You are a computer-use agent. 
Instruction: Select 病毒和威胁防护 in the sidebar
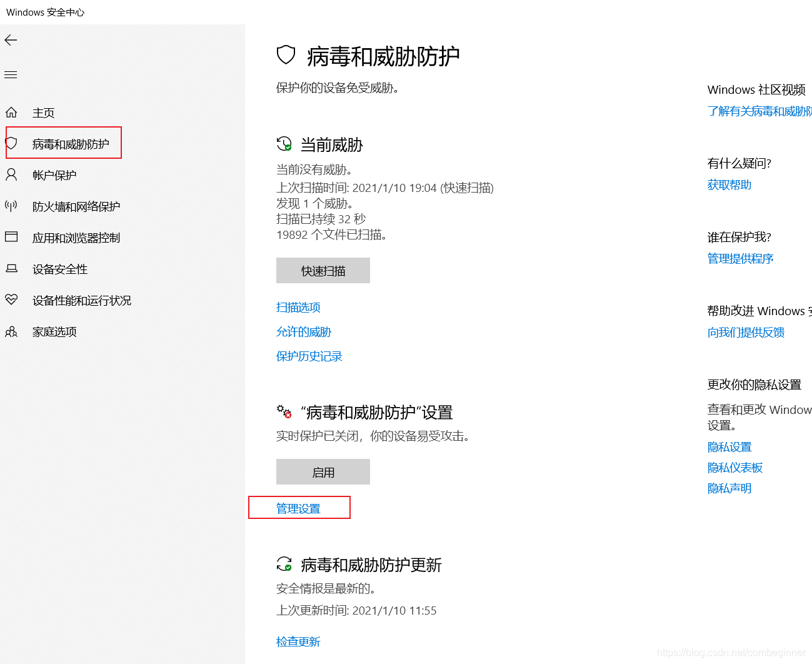pyautogui.click(x=71, y=144)
